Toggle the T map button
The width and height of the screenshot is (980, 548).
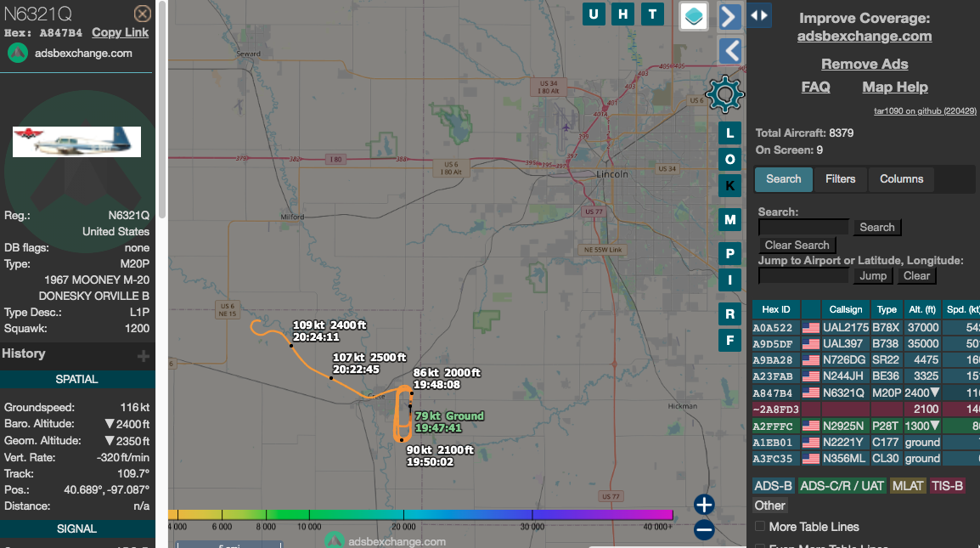(x=652, y=14)
